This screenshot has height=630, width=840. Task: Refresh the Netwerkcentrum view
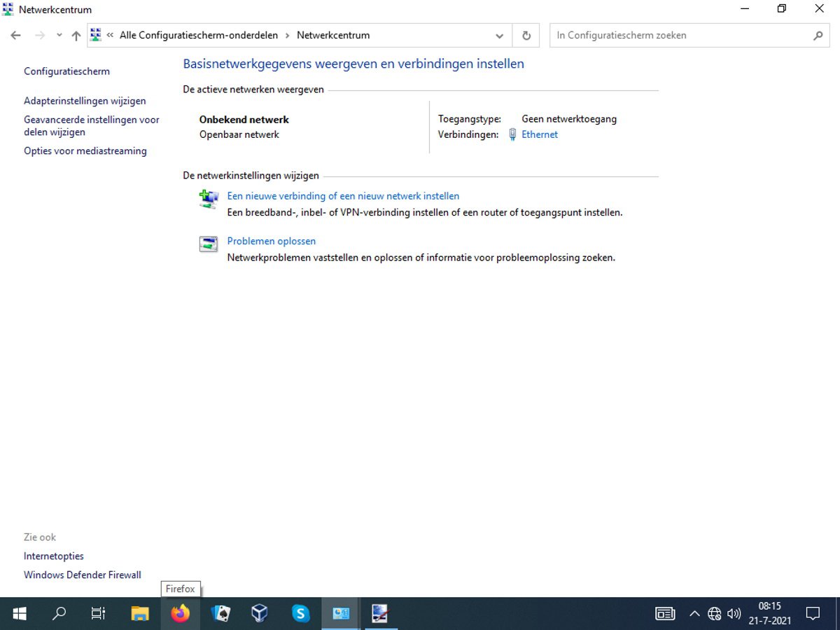(526, 36)
